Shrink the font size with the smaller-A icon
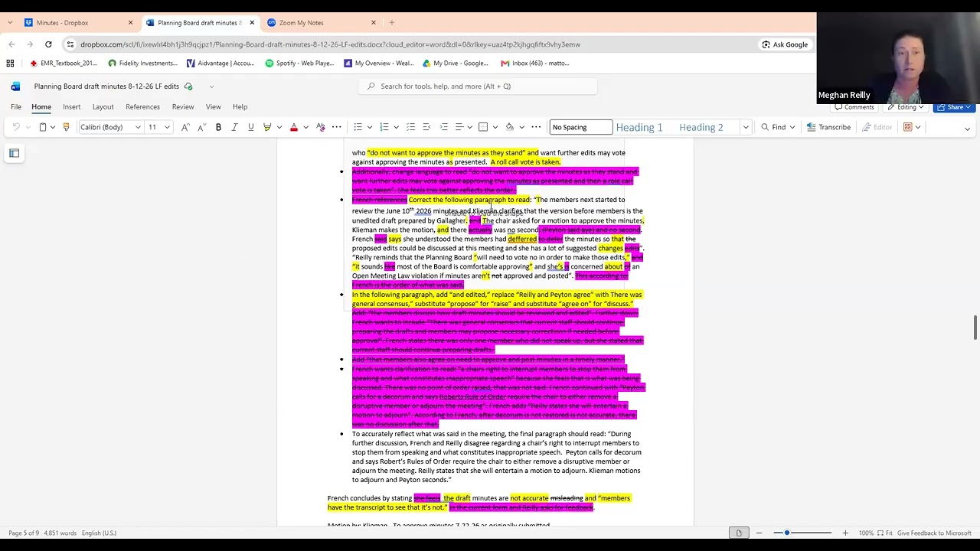The image size is (980, 551). click(201, 127)
